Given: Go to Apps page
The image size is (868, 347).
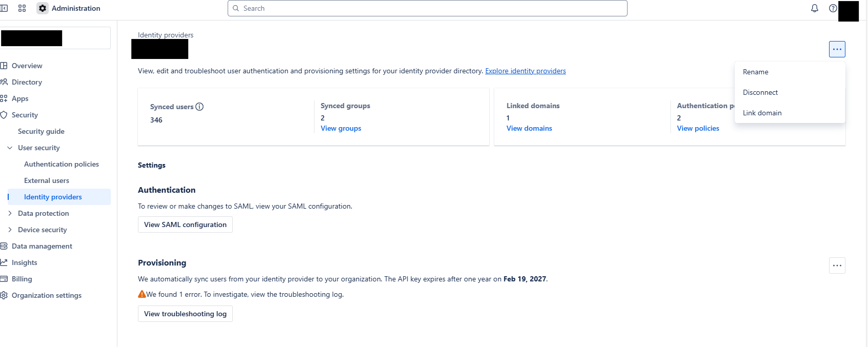Looking at the screenshot, I should pos(20,98).
